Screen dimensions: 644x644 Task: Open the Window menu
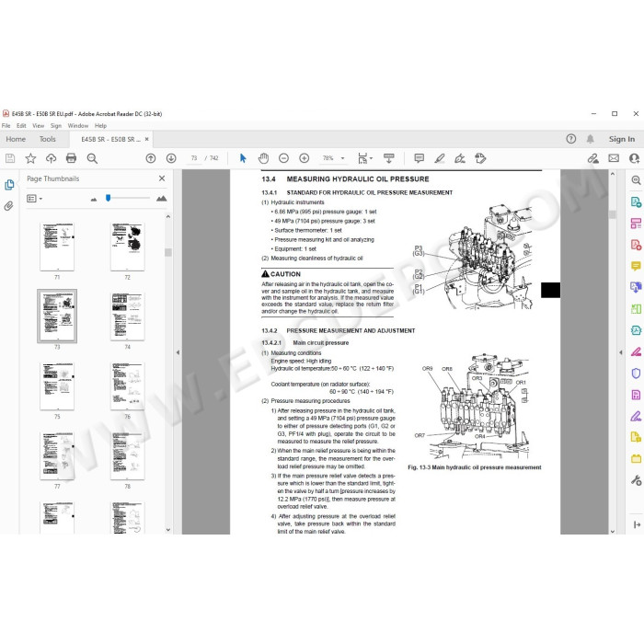click(x=78, y=126)
